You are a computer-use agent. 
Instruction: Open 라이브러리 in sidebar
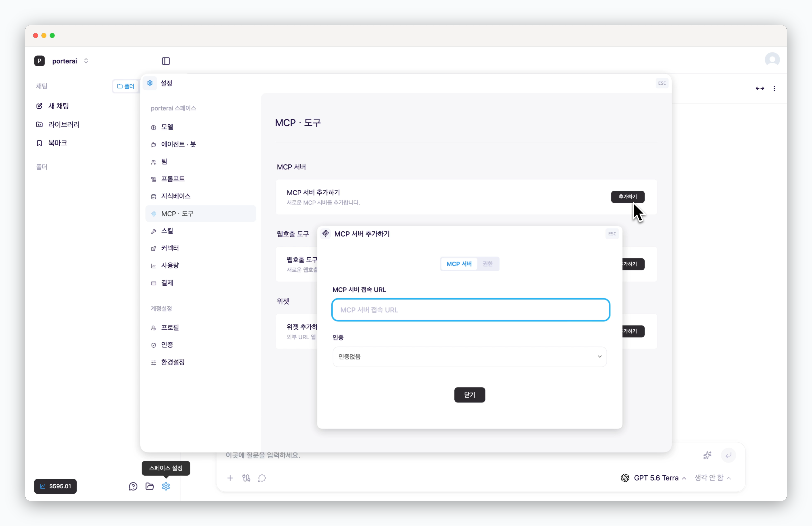[x=58, y=124]
